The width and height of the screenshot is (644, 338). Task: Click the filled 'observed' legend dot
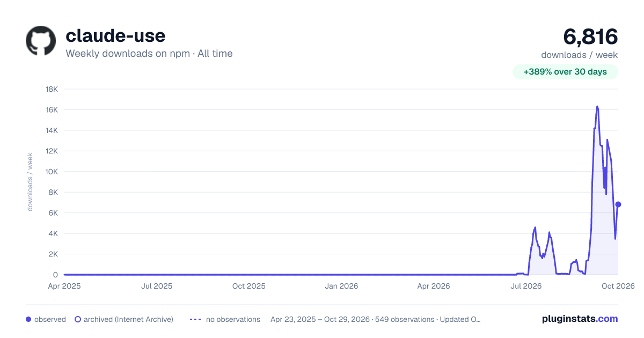pyautogui.click(x=28, y=319)
